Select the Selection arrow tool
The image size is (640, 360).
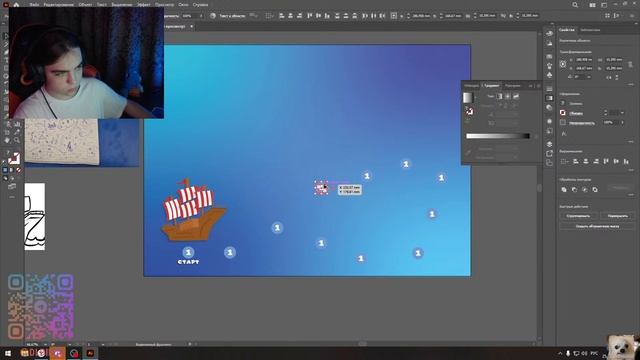click(x=6, y=36)
